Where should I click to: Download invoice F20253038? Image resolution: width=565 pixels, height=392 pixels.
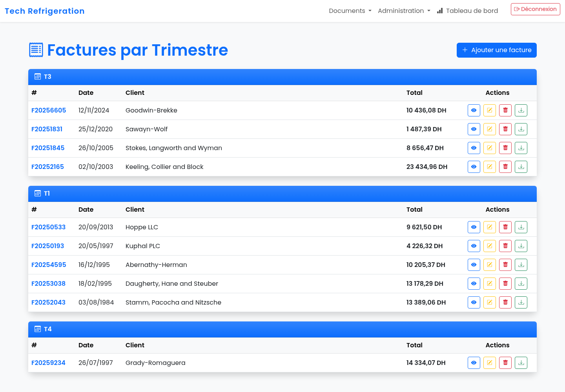(521, 284)
